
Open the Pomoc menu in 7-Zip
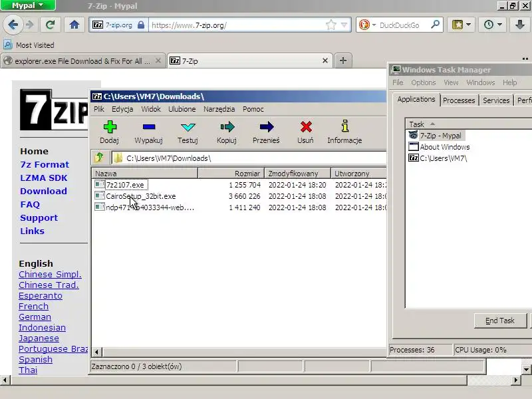[253, 109]
